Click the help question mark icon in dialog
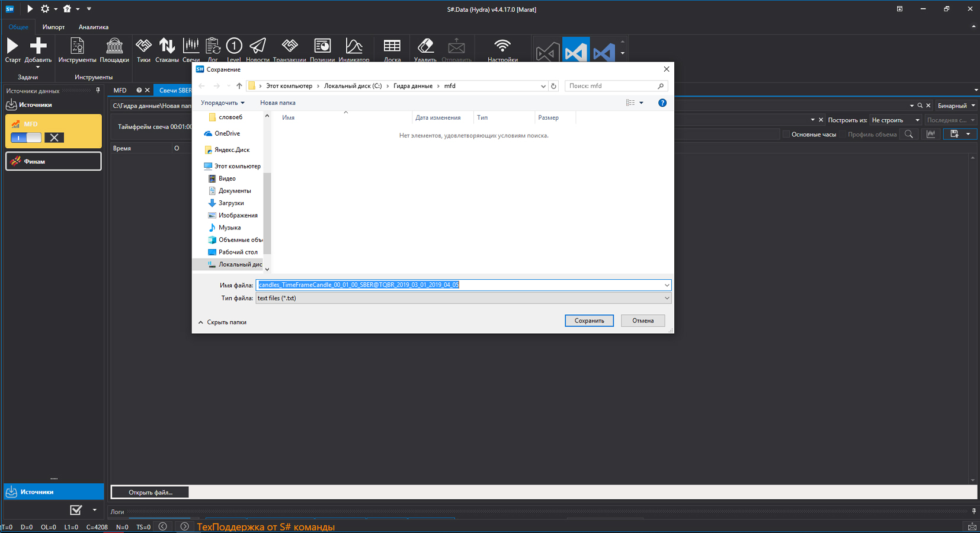The image size is (980, 533). (x=662, y=103)
